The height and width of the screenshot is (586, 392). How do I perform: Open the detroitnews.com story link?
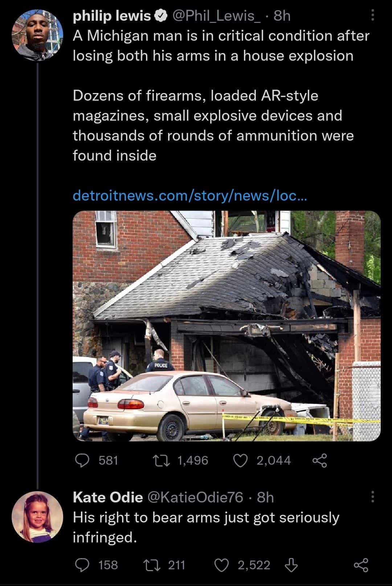[x=190, y=195]
